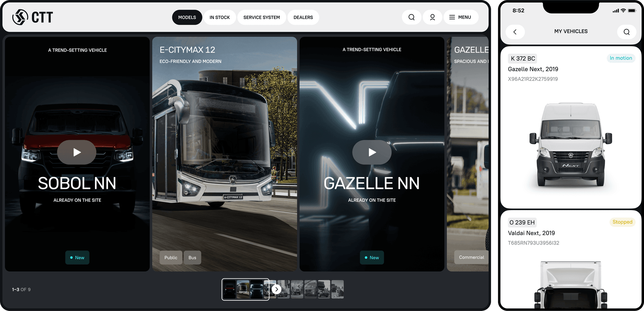Tap the MY VEHICLES screen title
This screenshot has height=311, width=644.
tap(571, 31)
